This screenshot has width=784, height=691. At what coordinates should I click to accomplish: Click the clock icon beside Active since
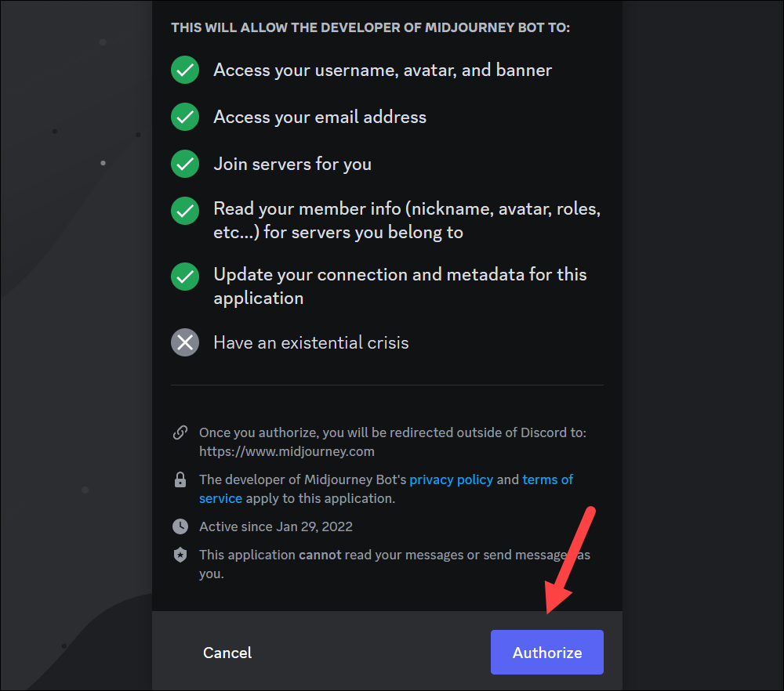[x=180, y=526]
